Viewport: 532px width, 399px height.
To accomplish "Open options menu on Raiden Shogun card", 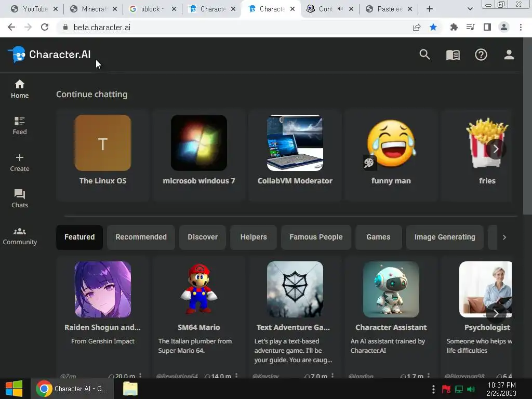I will 140,375.
